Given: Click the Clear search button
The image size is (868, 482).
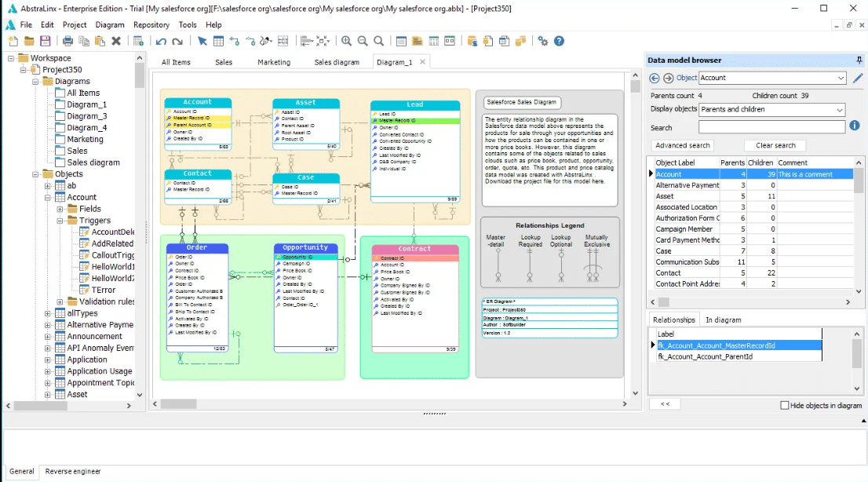Looking at the screenshot, I should pos(775,145).
